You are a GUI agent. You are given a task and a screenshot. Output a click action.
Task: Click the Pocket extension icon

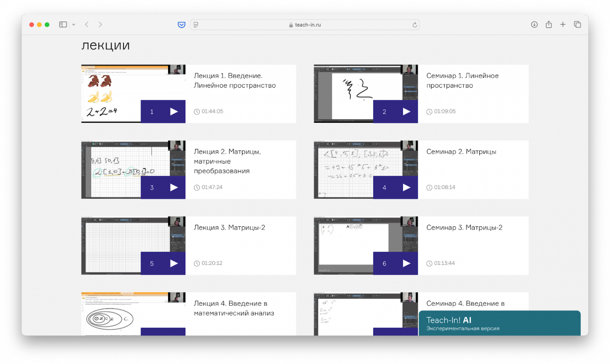tap(181, 25)
